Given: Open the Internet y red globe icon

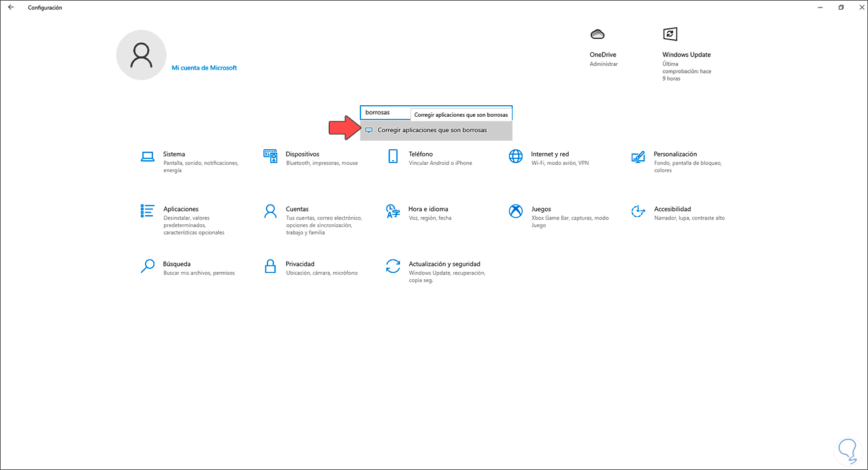Looking at the screenshot, I should click(x=516, y=156).
